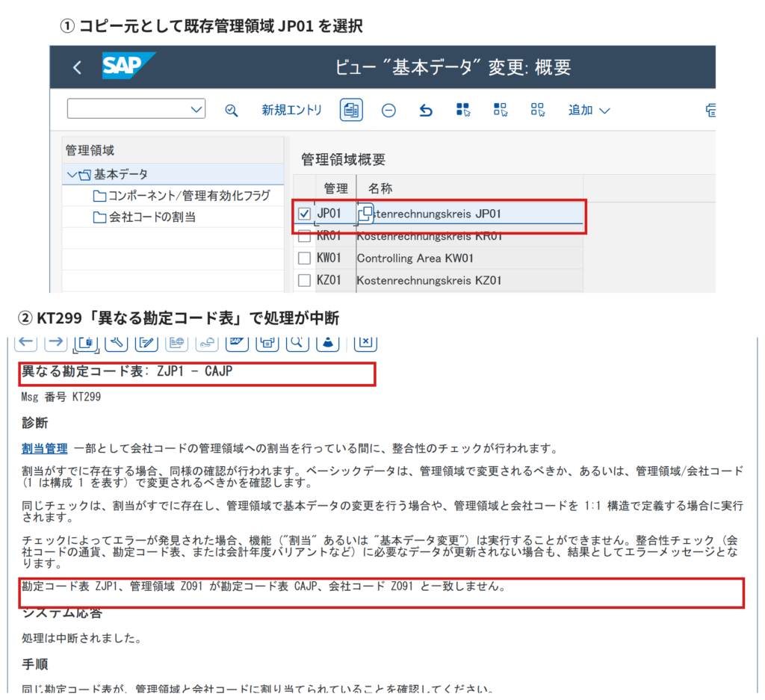The height and width of the screenshot is (700, 765).
Task: Click the Controlling Area KW01 name cell
Action: [x=469, y=258]
